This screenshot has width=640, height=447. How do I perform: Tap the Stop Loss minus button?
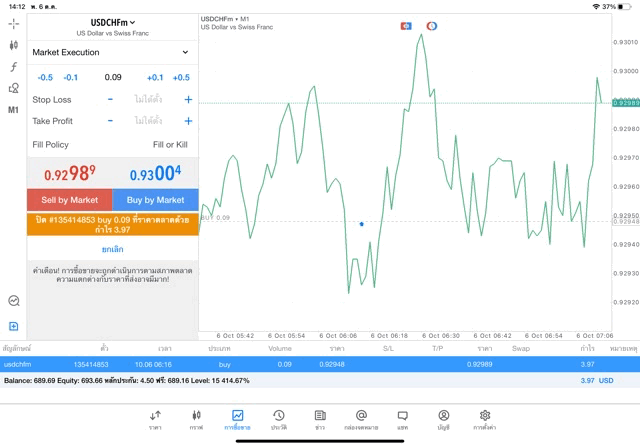(x=110, y=99)
